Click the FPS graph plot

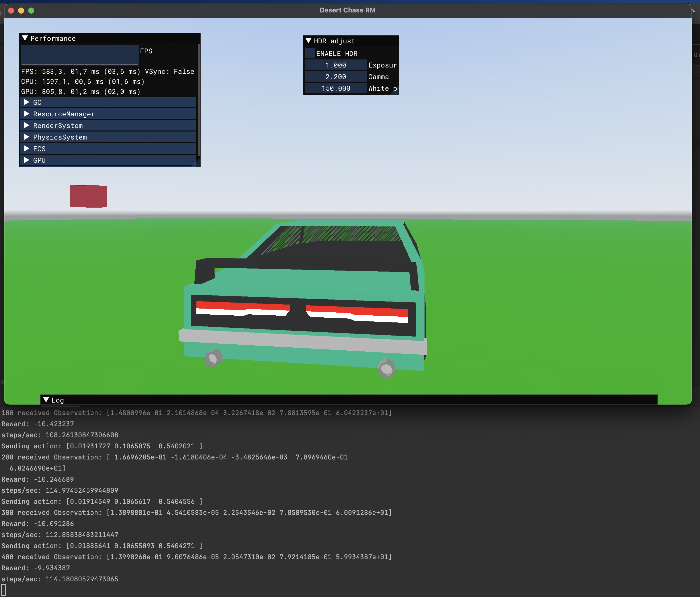80,55
